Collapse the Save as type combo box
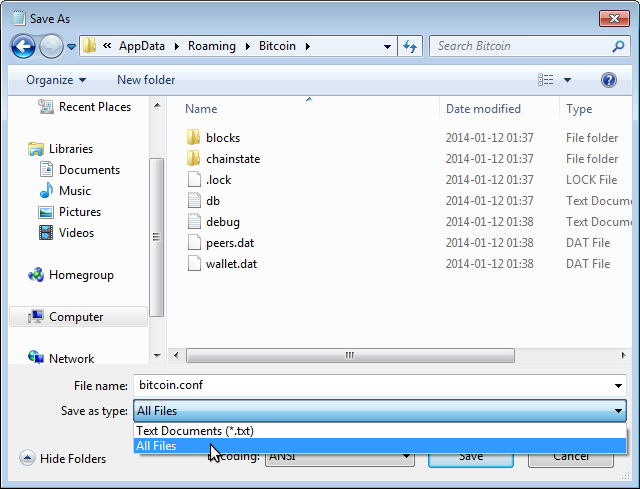640x489 pixels. (380, 411)
